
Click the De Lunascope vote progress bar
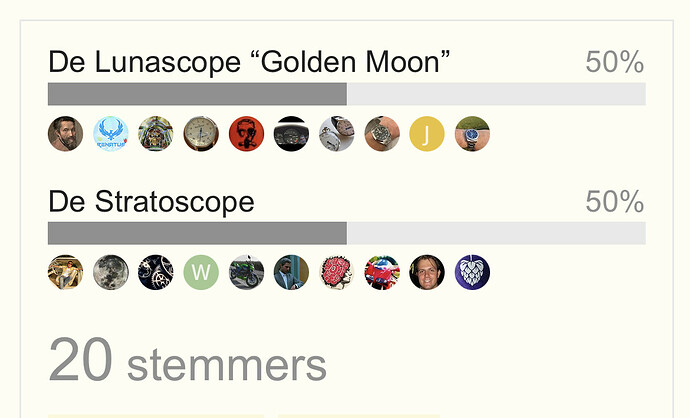tap(346, 95)
